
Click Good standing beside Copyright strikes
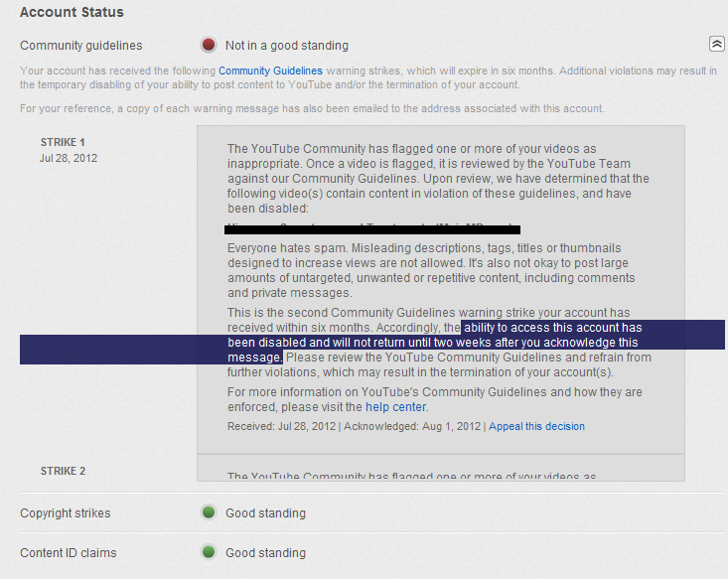265,513
